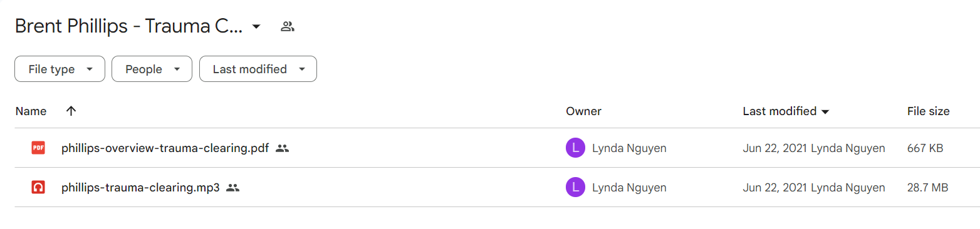Click shared icon next to the mp3 filename
Image resolution: width=980 pixels, height=229 pixels.
tap(233, 187)
